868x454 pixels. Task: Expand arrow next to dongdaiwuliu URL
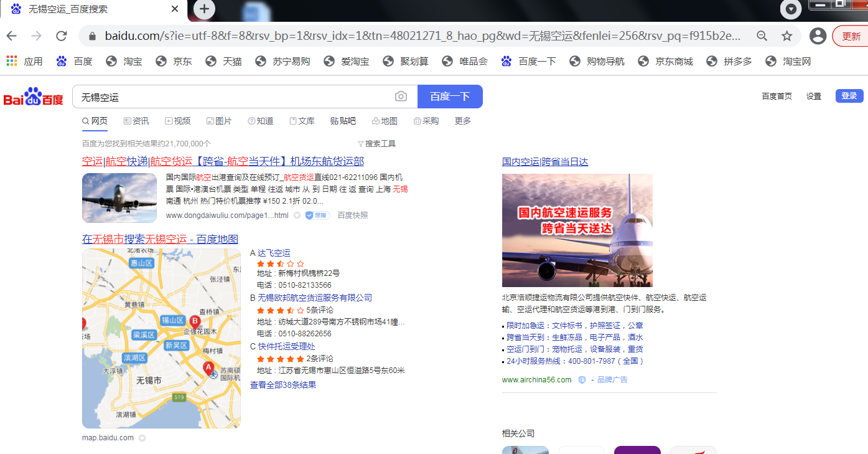297,215
